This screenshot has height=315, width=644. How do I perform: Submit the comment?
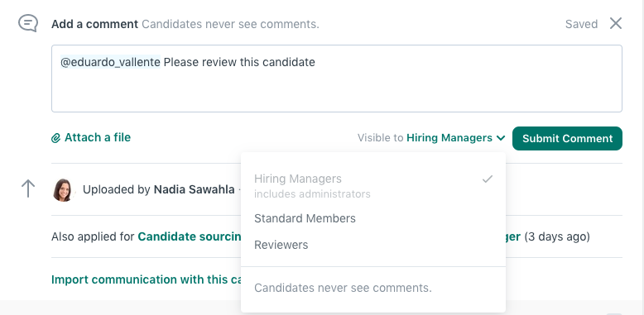point(567,138)
